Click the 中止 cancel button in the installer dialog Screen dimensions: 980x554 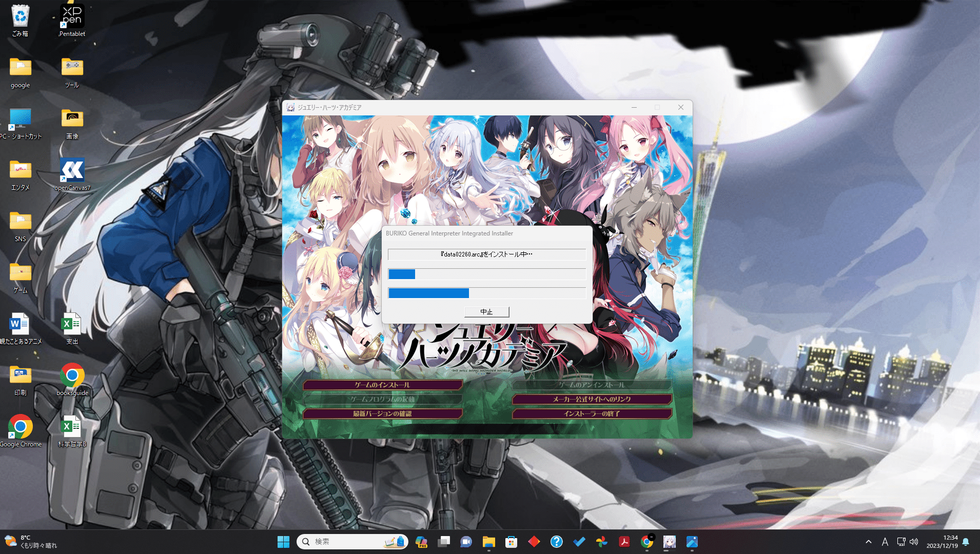pos(486,312)
